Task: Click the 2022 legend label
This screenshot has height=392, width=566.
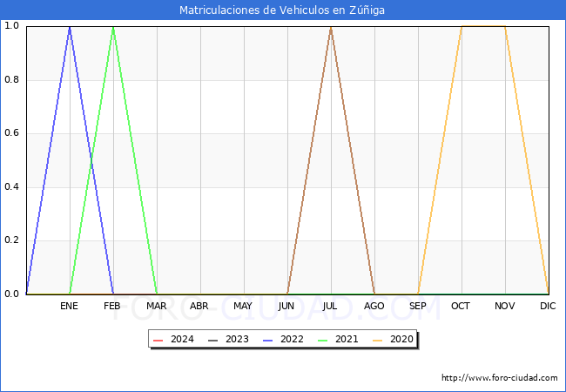Action: [x=292, y=340]
